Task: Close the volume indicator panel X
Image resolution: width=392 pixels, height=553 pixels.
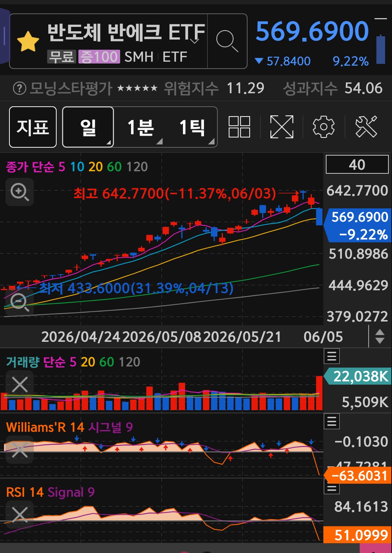Action: coord(20,385)
